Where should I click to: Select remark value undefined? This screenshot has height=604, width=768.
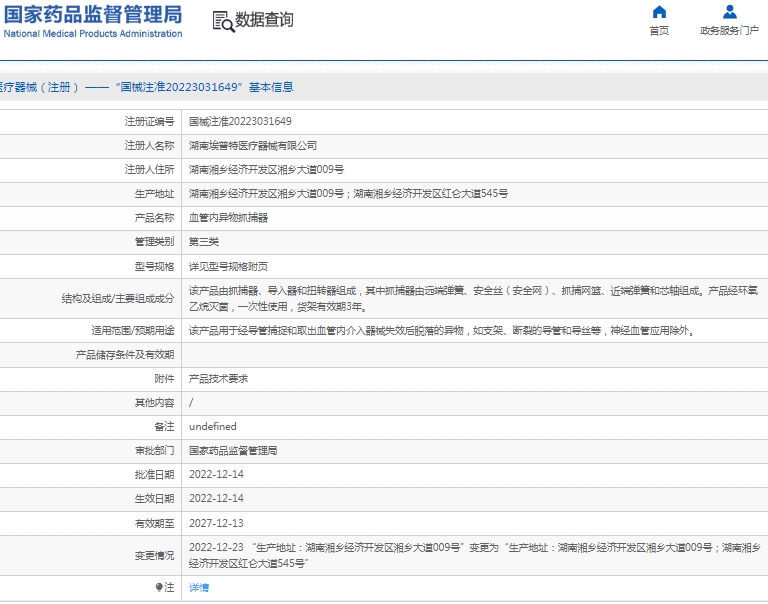click(x=213, y=427)
